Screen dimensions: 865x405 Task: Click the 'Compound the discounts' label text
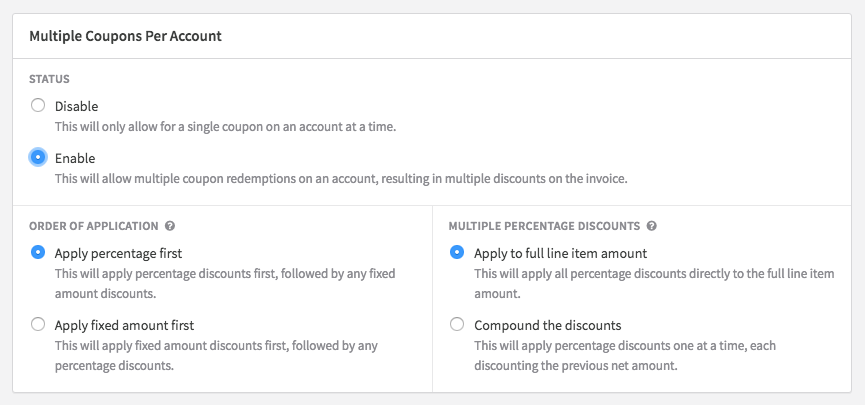[x=547, y=325]
